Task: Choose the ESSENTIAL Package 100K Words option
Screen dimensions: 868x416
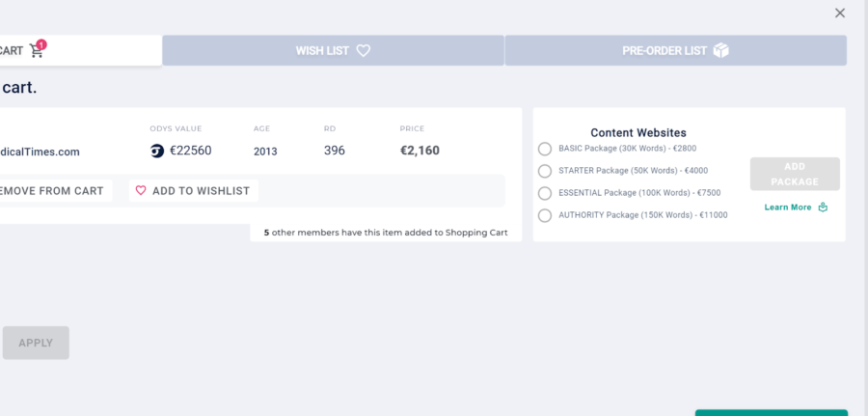Action: [545, 193]
